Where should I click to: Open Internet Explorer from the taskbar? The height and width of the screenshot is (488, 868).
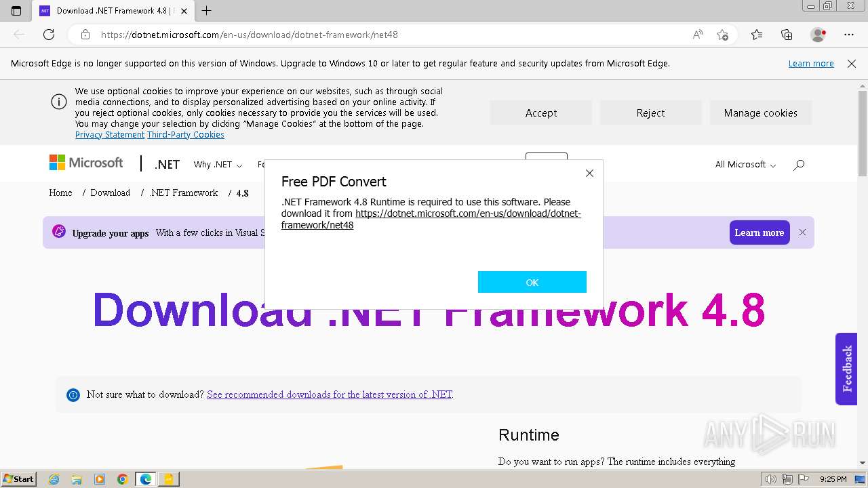(54, 479)
